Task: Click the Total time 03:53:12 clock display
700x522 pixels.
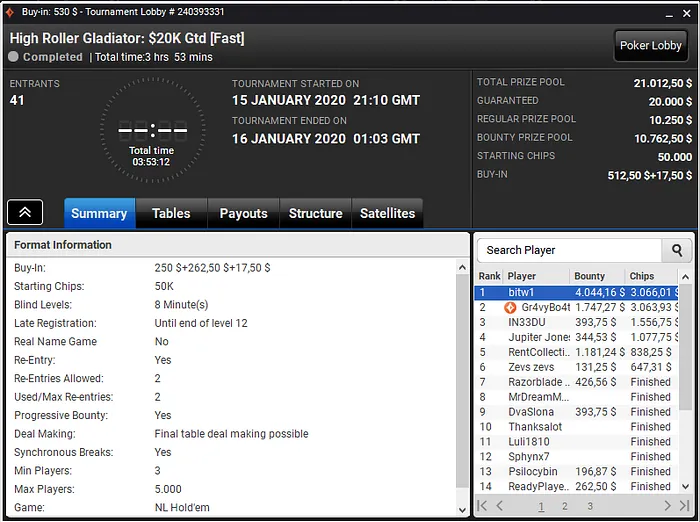Action: click(x=151, y=156)
